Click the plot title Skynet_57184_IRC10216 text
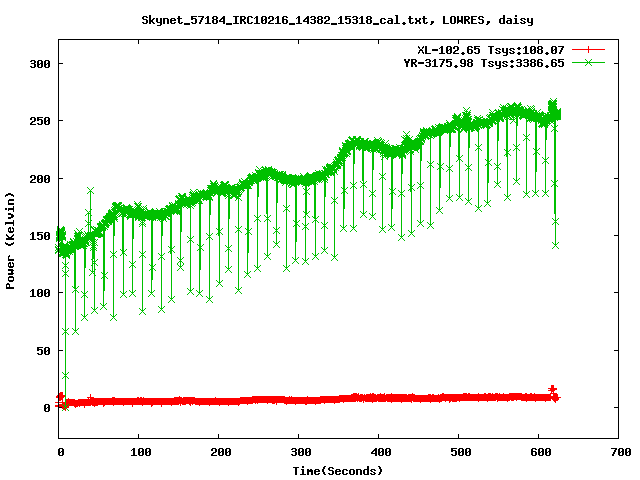 (337, 20)
